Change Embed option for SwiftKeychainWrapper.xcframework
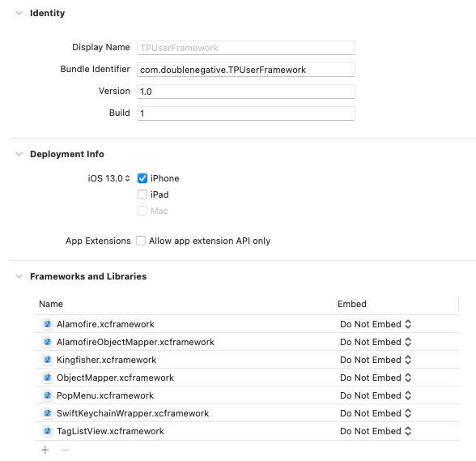 (376, 413)
